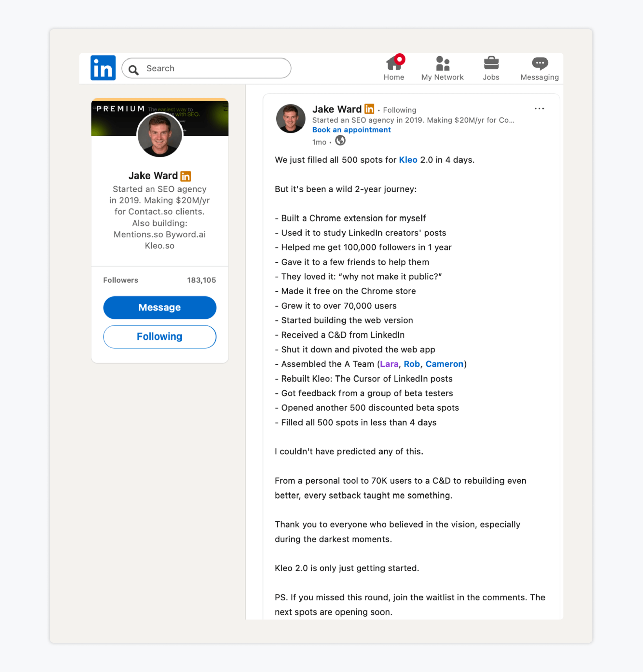Open the Kleo mention link in the post

tap(408, 160)
